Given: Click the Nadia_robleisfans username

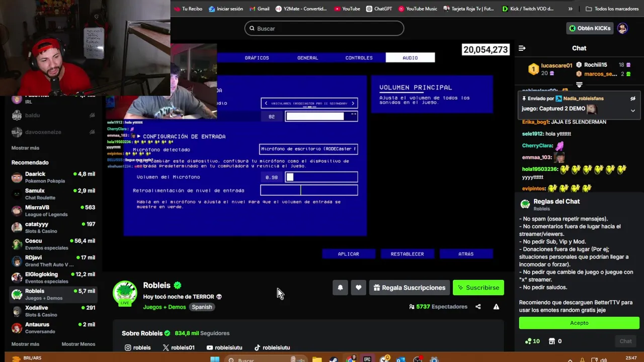Looking at the screenshot, I should tap(583, 99).
